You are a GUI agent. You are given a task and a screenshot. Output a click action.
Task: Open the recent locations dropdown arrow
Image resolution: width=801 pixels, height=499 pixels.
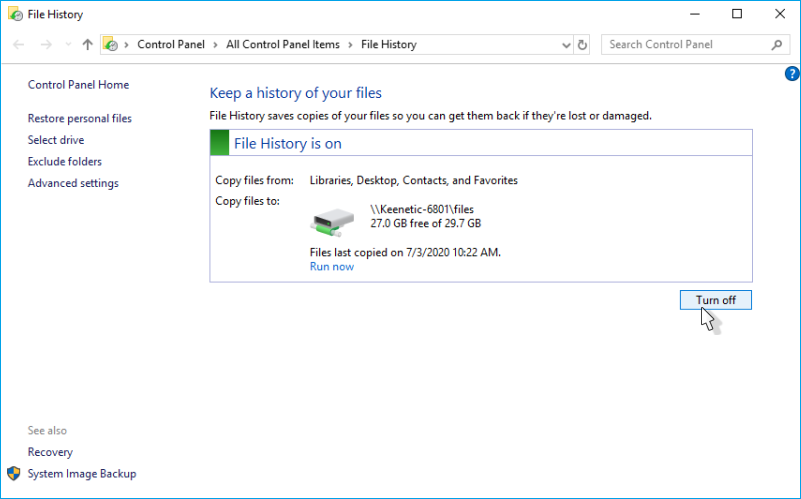(68, 45)
